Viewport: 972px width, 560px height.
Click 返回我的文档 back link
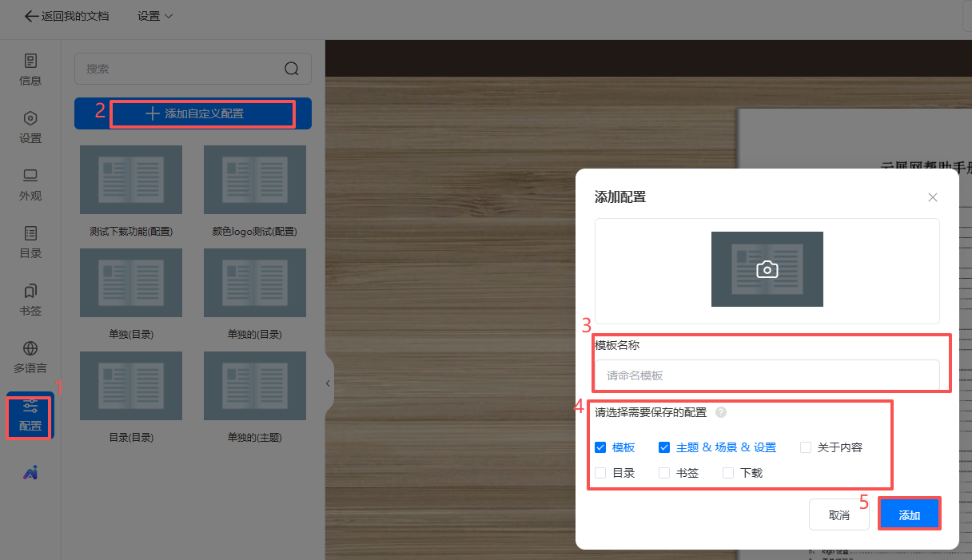(67, 16)
